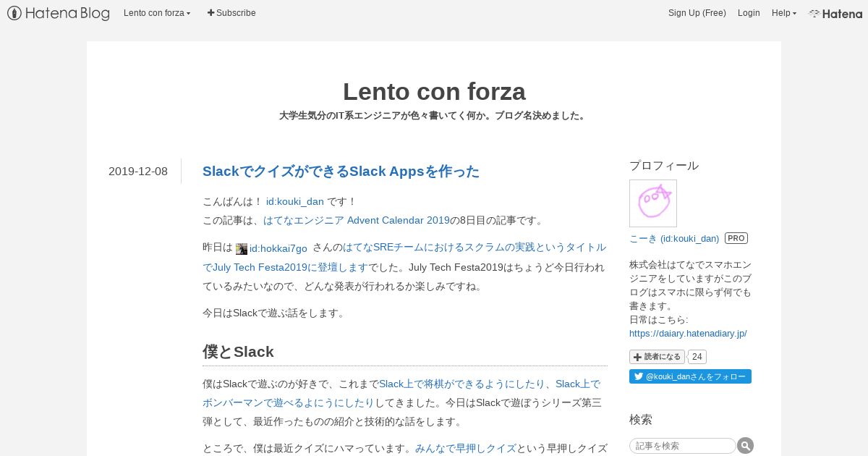The height and width of the screenshot is (456, 868).
Task: Open こーき (id:kouki_dan) profile link
Action: tap(674, 238)
